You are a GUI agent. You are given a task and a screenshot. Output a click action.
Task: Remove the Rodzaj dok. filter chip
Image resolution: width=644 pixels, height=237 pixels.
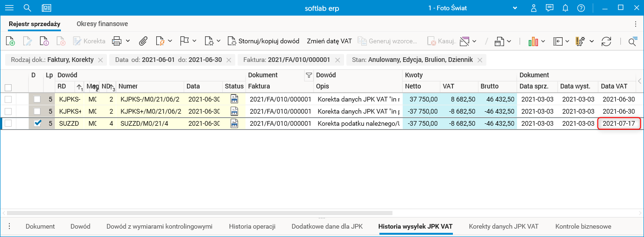coord(100,60)
